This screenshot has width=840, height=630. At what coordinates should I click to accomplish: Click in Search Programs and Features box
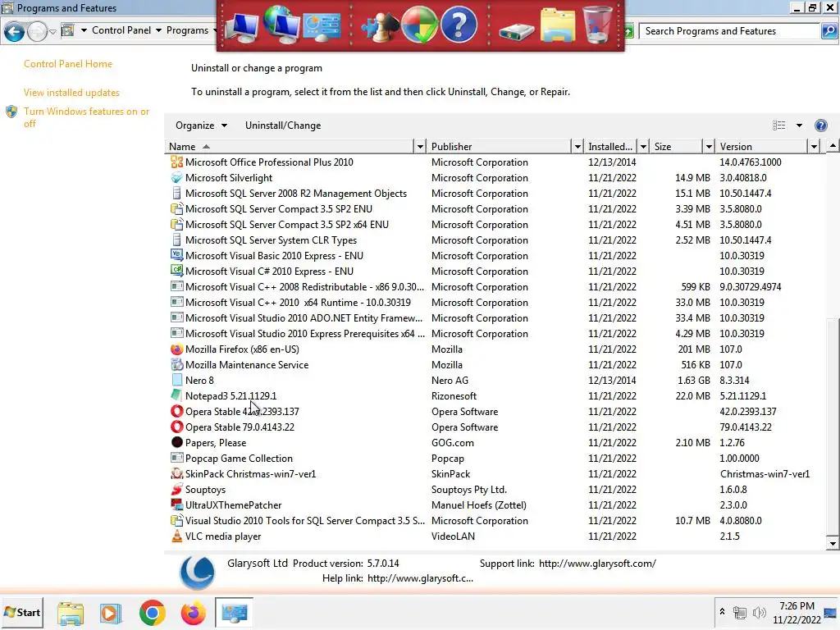pyautogui.click(x=731, y=31)
